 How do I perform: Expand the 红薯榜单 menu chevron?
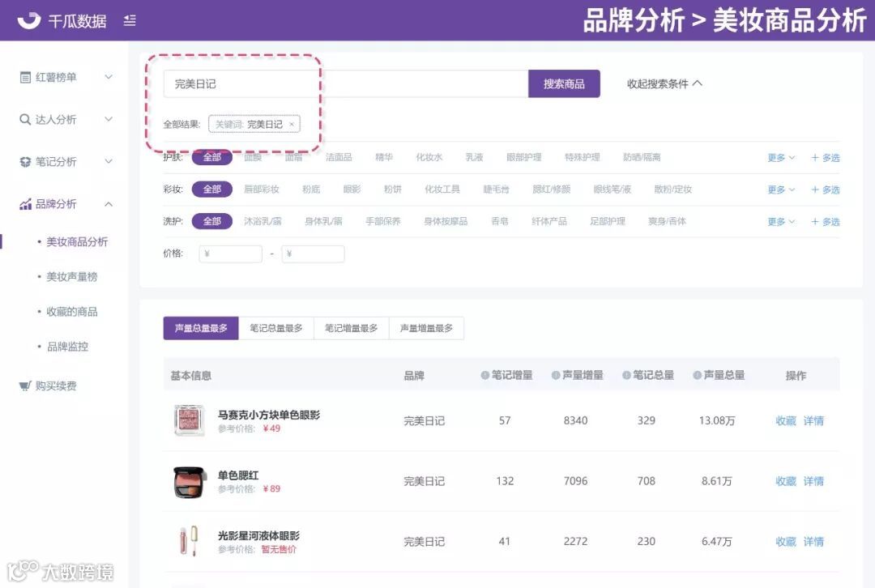(x=109, y=77)
